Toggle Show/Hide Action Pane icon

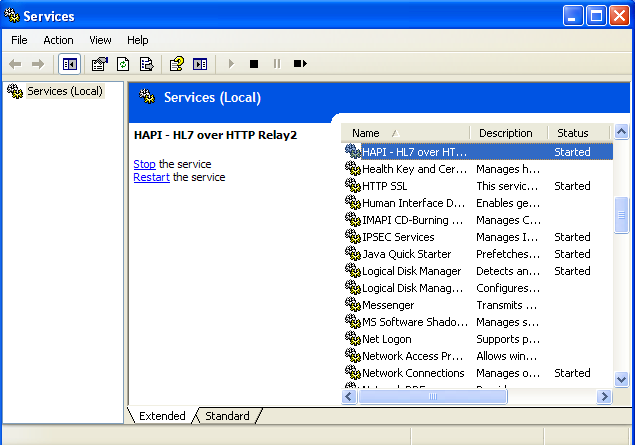coord(200,64)
